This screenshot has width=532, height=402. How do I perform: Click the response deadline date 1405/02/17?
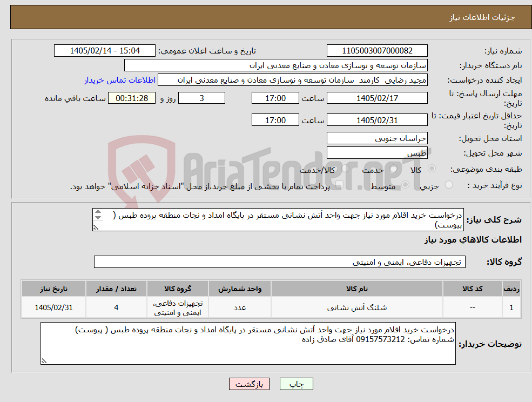[377, 98]
